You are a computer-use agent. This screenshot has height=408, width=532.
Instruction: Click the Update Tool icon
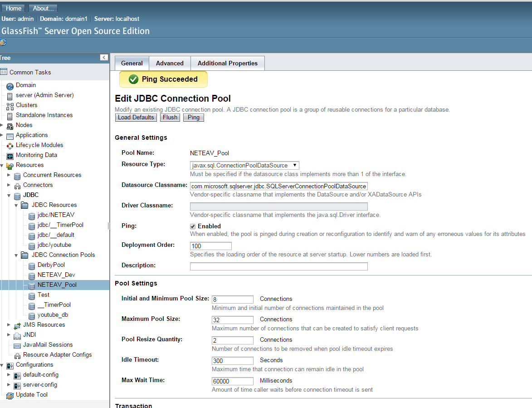point(10,396)
